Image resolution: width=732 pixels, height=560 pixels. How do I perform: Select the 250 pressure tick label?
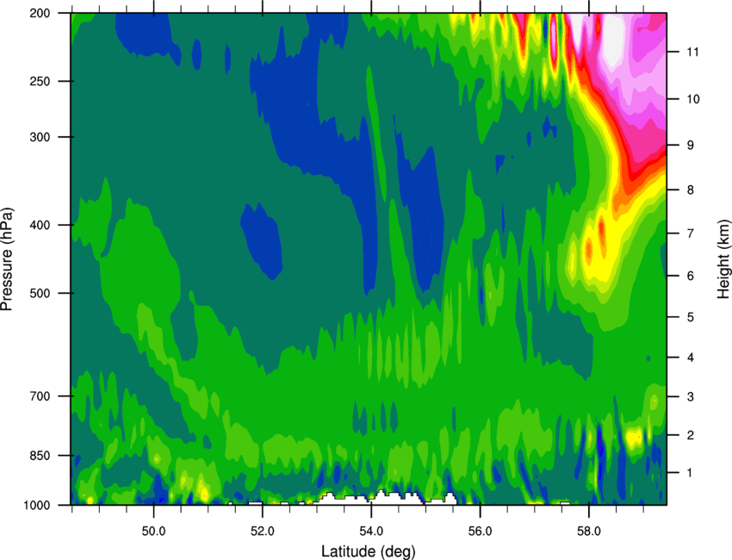tap(40, 81)
